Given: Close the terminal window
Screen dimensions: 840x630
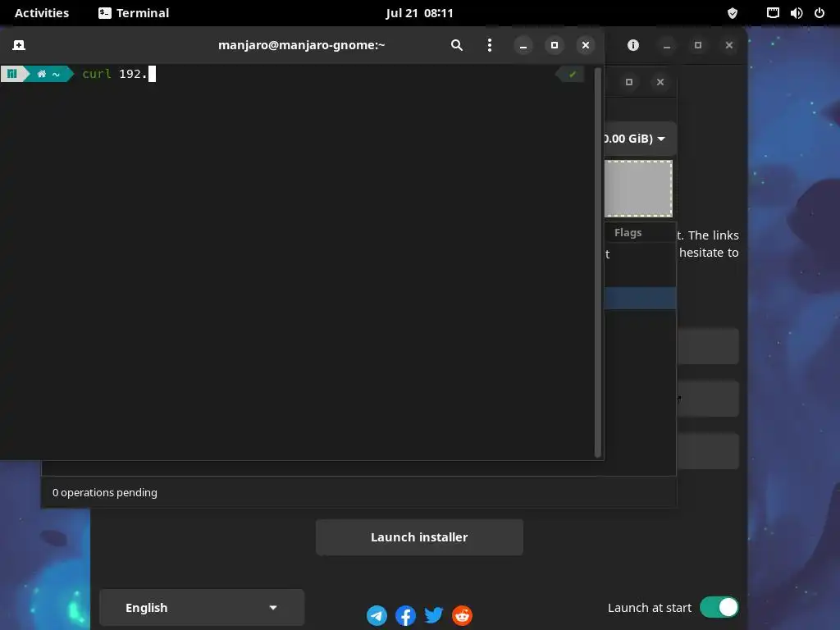Looking at the screenshot, I should click(586, 46).
